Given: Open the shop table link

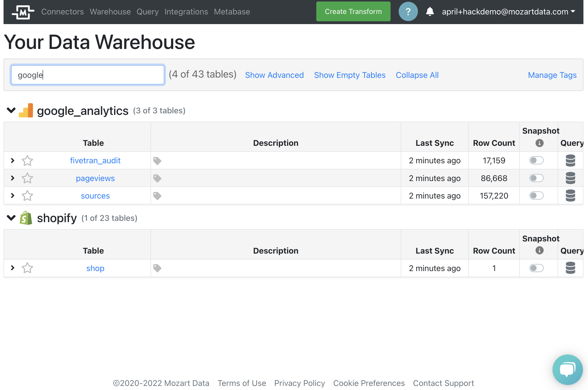Looking at the screenshot, I should point(95,268).
